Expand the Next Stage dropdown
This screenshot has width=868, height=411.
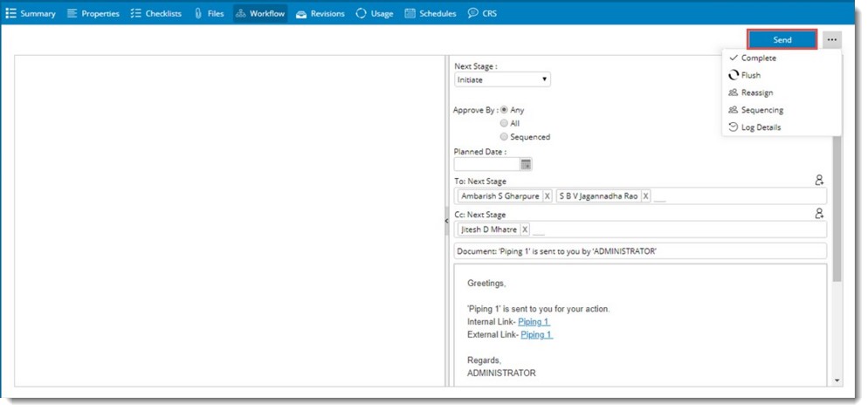point(503,79)
